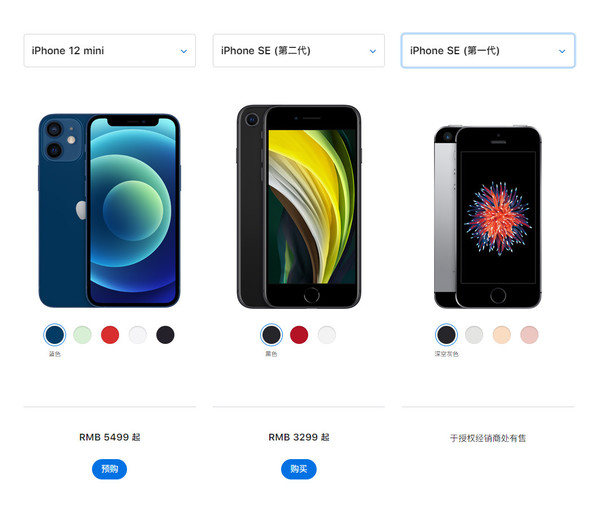600x506 pixels.
Task: Select the black color for iPhone 12 mini
Action: (x=165, y=335)
